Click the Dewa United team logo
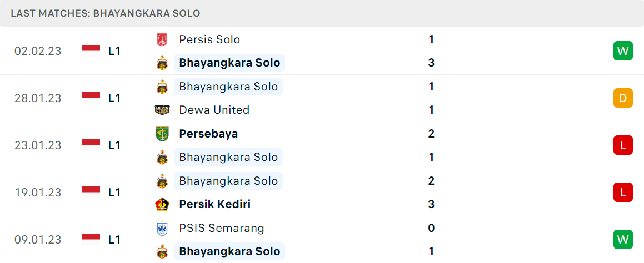 click(162, 110)
